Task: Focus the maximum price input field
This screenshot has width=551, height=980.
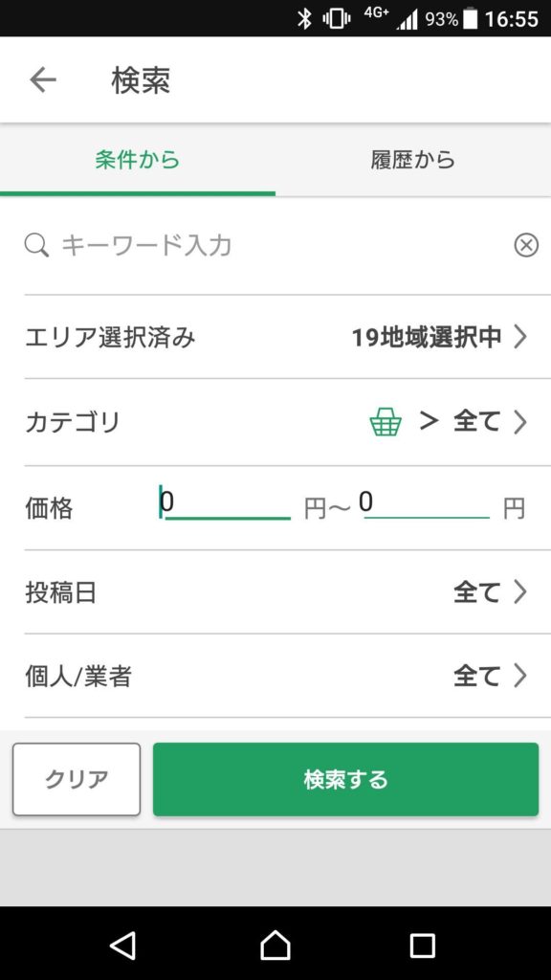Action: (x=425, y=503)
